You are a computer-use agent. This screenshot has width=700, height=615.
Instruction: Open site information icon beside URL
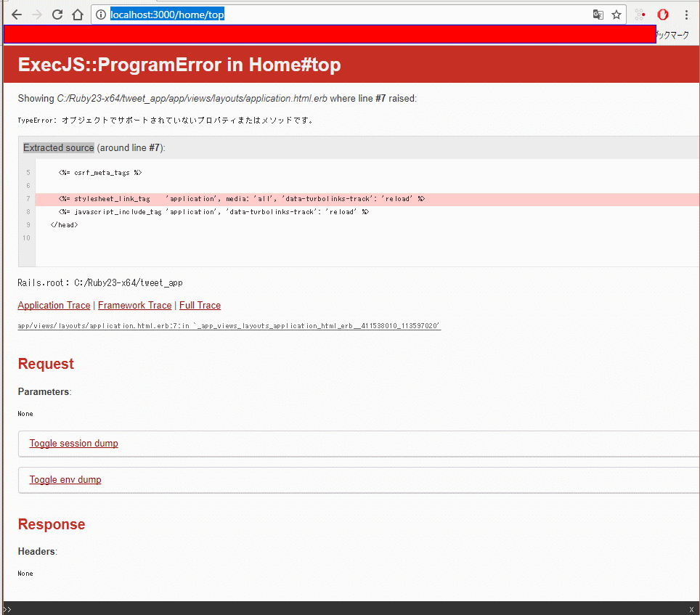point(101,15)
